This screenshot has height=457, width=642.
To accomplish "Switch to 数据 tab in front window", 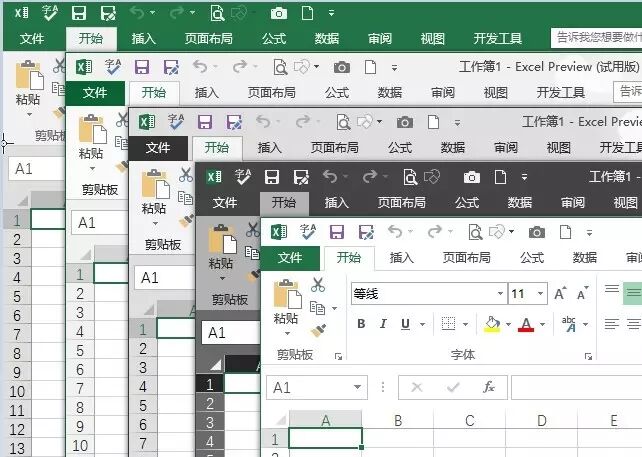I will tap(585, 258).
